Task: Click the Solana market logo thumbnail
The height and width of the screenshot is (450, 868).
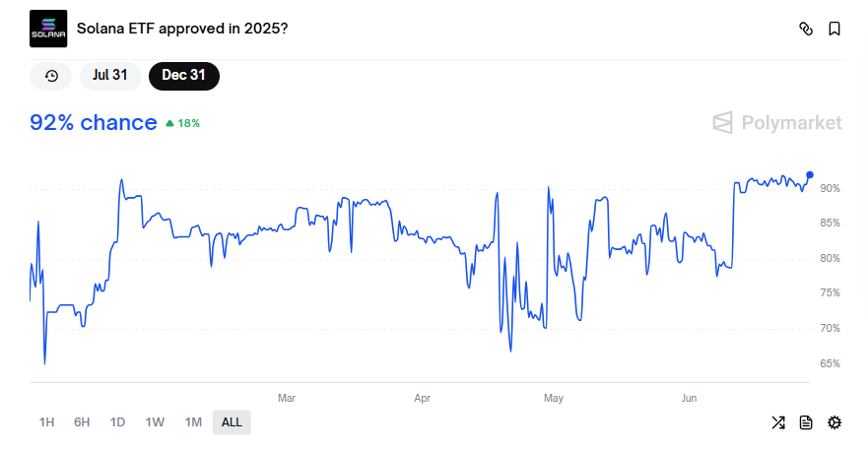Action: pos(48,29)
